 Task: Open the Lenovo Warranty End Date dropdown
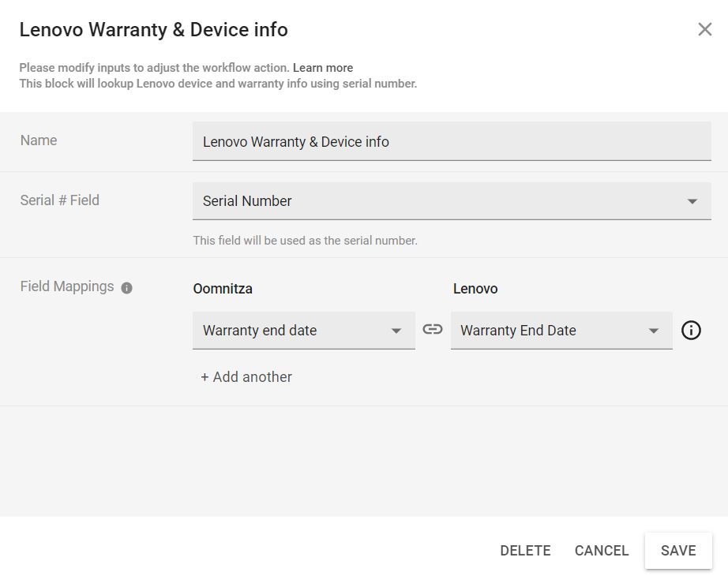click(549, 331)
